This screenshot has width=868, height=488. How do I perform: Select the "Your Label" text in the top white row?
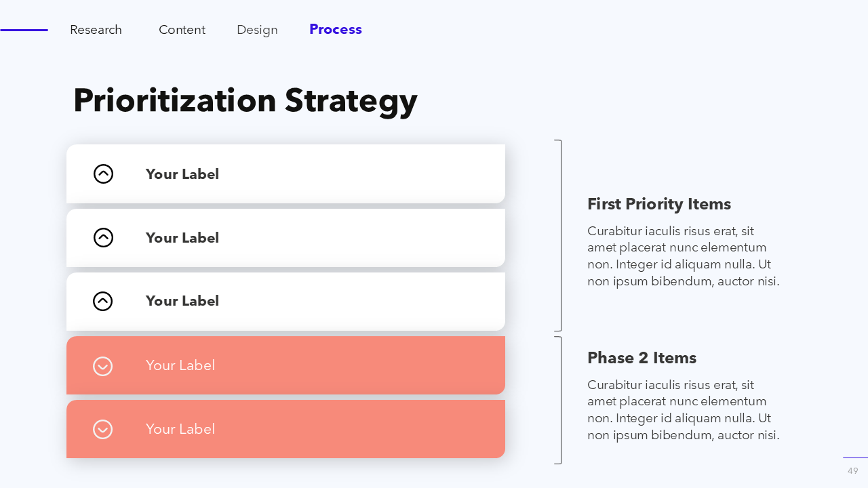point(182,174)
